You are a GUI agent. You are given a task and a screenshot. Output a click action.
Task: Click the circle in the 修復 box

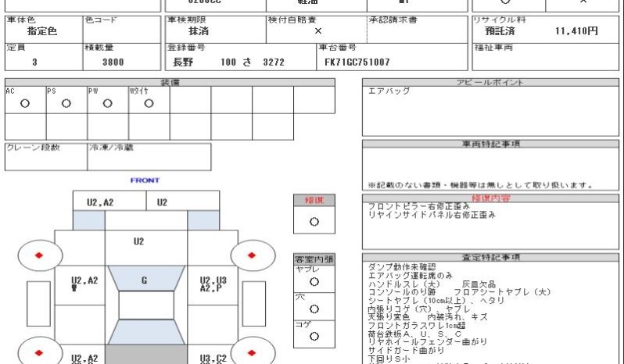[314, 222]
